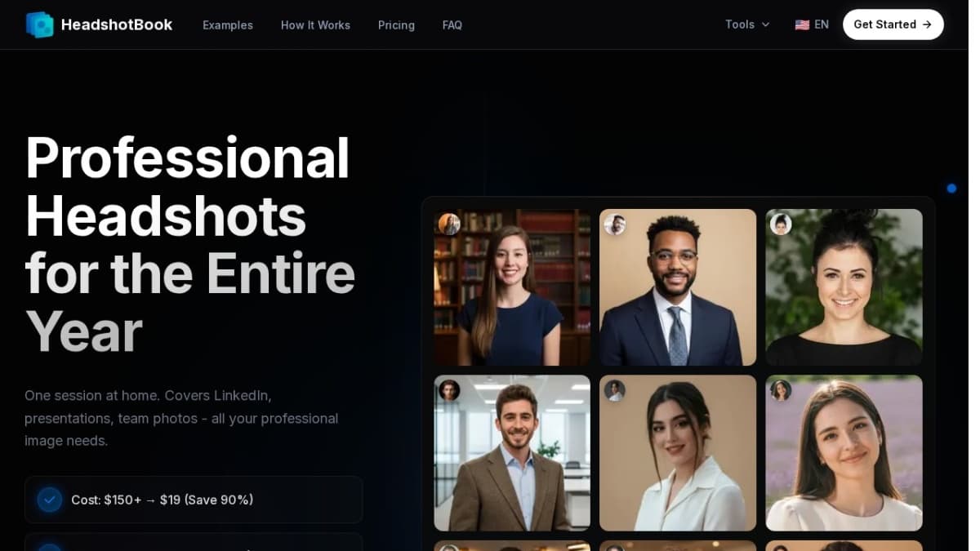Screen dimensions: 980x551
Task: Click the HeadshotBook logo icon
Action: 39,24
